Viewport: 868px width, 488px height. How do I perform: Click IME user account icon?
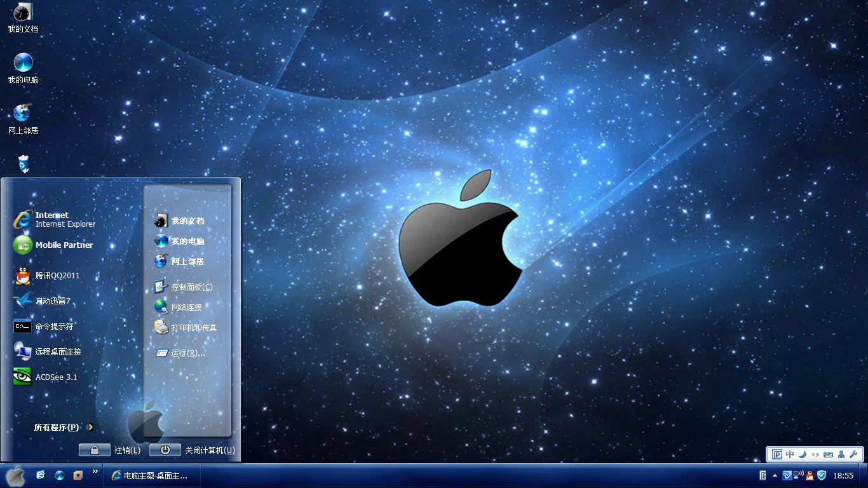(x=841, y=454)
